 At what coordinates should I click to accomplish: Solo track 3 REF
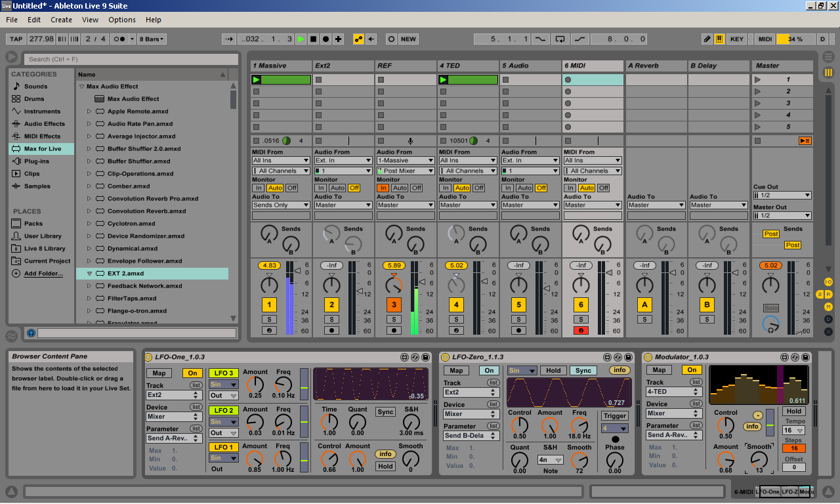(x=394, y=320)
